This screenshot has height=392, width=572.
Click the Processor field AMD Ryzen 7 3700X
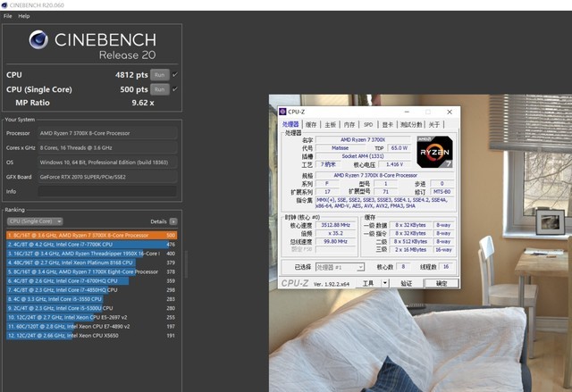click(107, 133)
